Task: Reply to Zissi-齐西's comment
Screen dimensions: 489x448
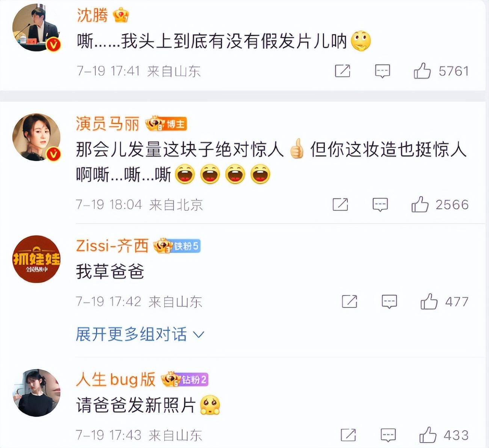Action: click(x=389, y=302)
